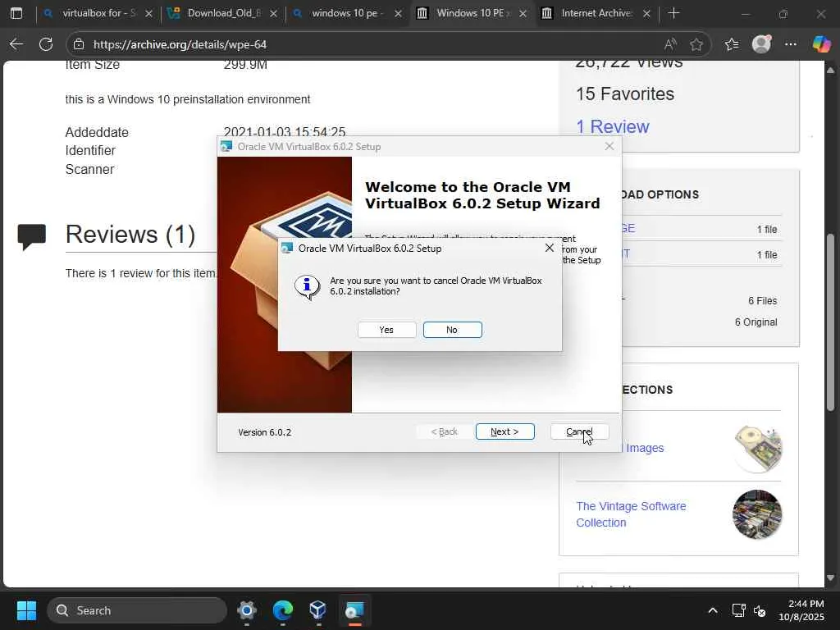Click the '15 Favorites' text
Image resolution: width=840 pixels, height=630 pixels.
point(625,94)
